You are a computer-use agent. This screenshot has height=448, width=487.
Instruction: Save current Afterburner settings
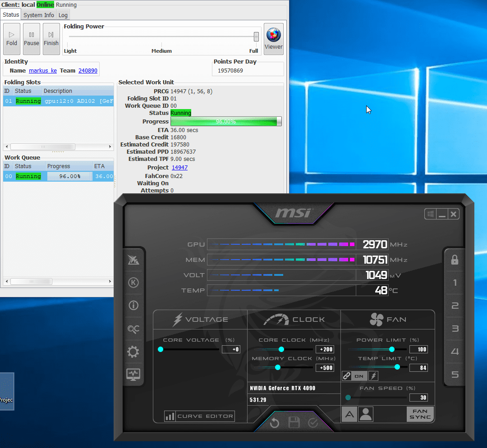point(294,423)
